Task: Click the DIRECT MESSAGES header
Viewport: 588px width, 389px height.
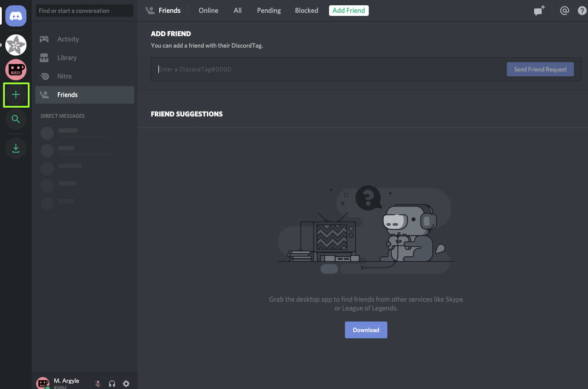Action: point(63,116)
